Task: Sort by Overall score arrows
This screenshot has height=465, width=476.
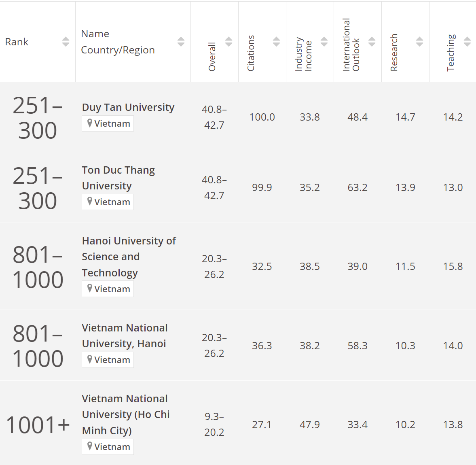Action: (228, 42)
